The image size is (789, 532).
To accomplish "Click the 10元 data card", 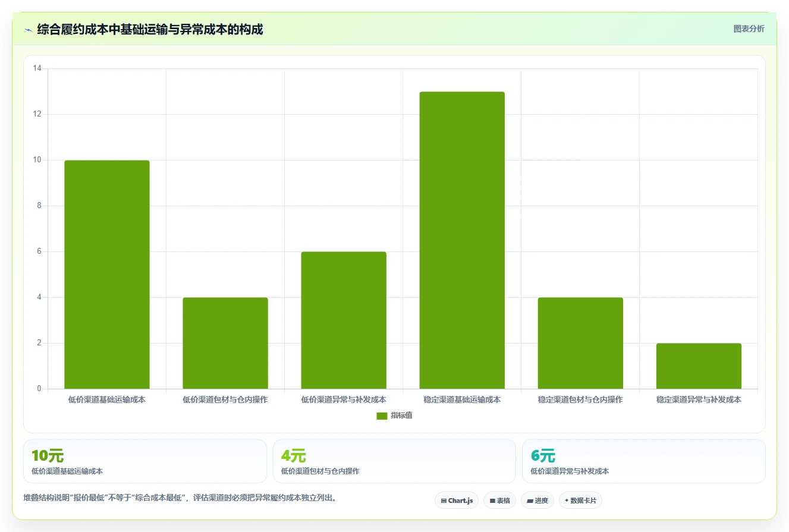I will click(145, 461).
